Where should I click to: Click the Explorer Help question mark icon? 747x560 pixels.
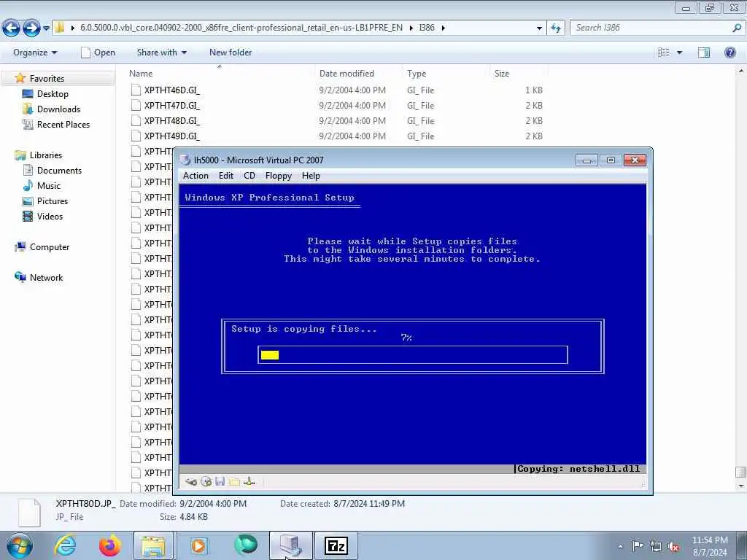(729, 52)
